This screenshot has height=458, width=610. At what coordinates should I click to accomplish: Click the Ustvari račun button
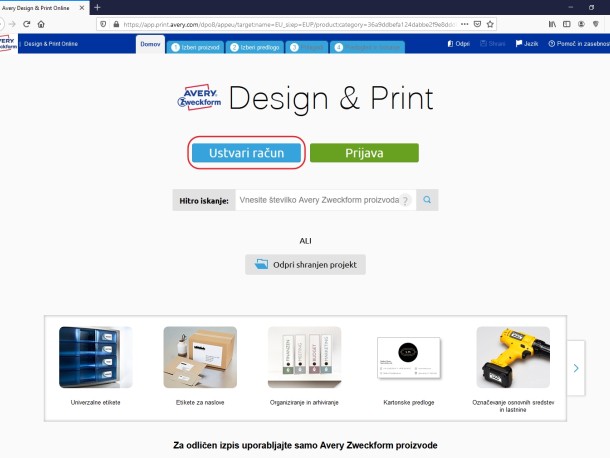click(246, 153)
